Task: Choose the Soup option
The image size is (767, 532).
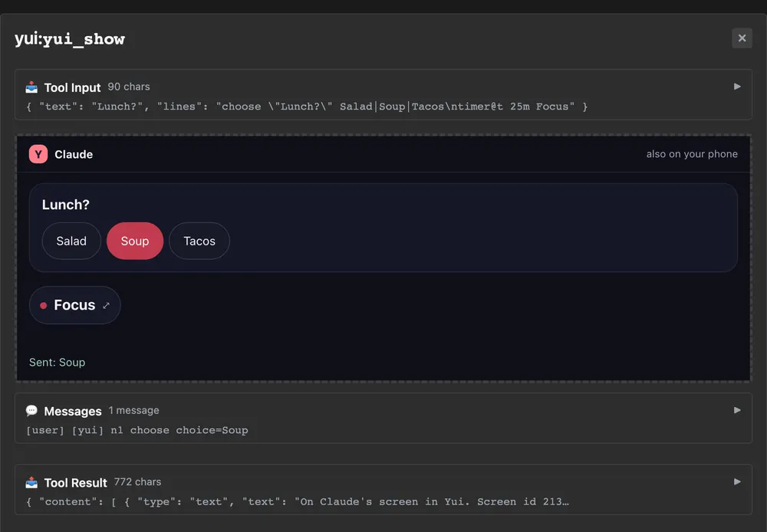Action: click(x=135, y=241)
